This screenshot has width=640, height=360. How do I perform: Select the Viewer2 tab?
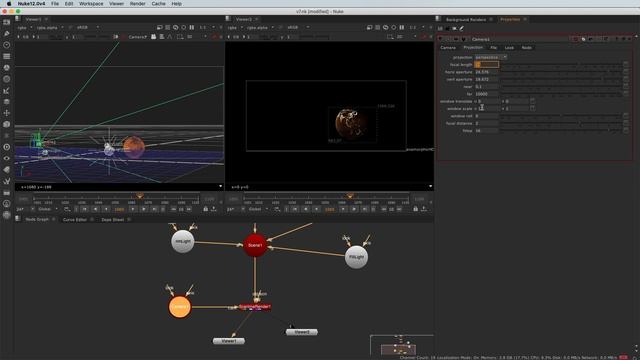click(x=244, y=19)
